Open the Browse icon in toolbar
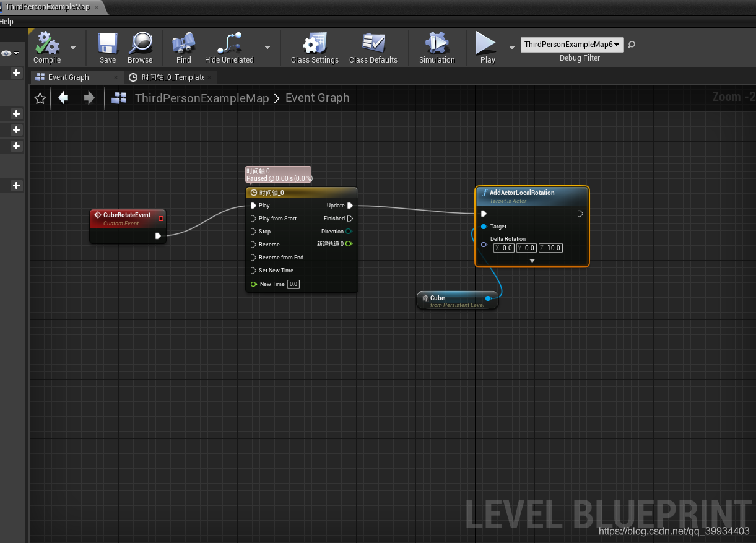Image resolution: width=756 pixels, height=543 pixels. [140, 43]
